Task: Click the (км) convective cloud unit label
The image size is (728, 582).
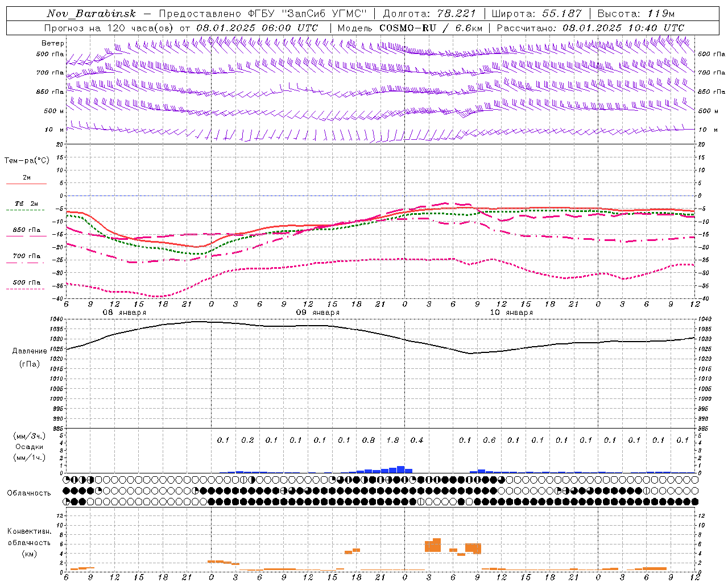Action: (x=29, y=554)
